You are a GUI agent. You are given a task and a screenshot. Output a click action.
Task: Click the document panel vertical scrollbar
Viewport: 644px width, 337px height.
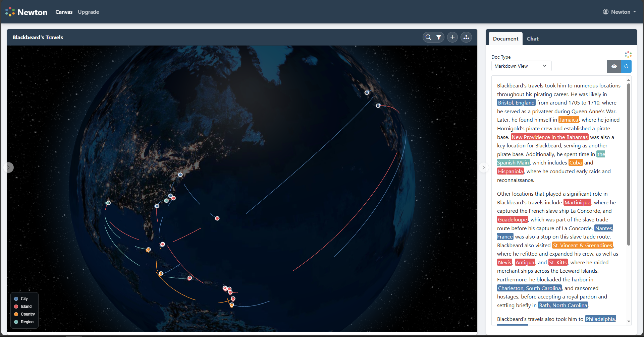[629, 164]
